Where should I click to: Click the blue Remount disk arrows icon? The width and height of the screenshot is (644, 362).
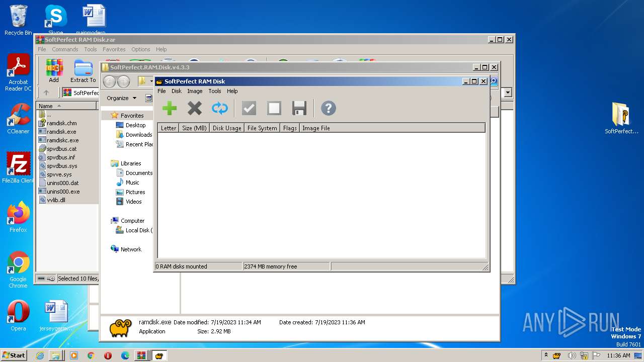(x=219, y=108)
